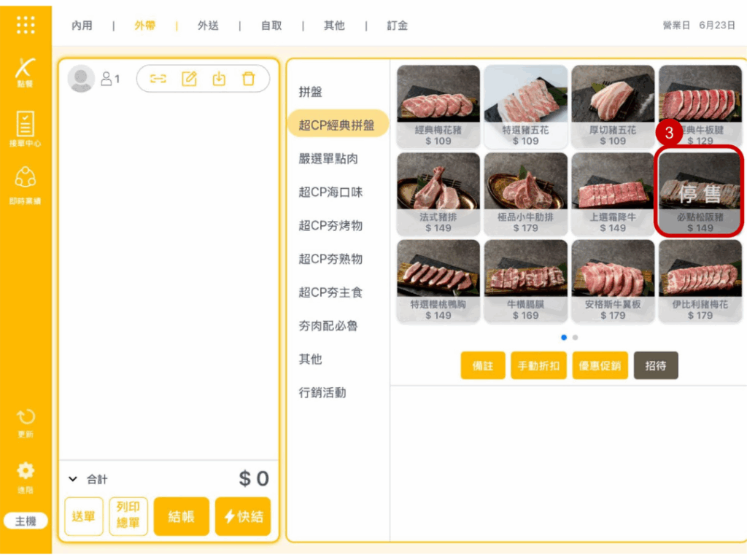Go to second page dot indicator
Image resolution: width=747 pixels, height=560 pixels.
[x=576, y=338]
